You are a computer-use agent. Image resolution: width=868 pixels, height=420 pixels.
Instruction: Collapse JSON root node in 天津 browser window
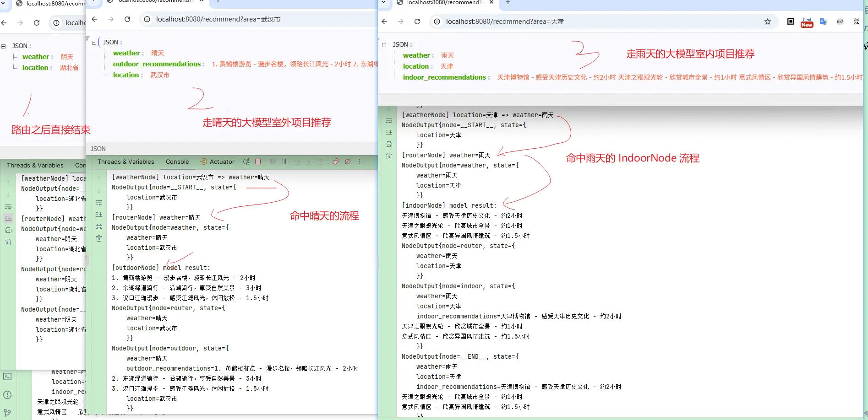point(384,45)
